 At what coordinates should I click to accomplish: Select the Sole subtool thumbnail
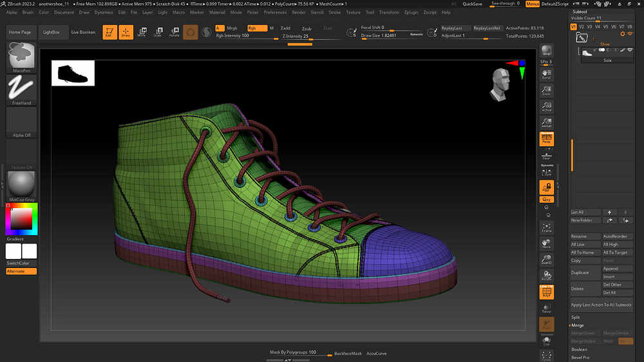pyautogui.click(x=587, y=52)
